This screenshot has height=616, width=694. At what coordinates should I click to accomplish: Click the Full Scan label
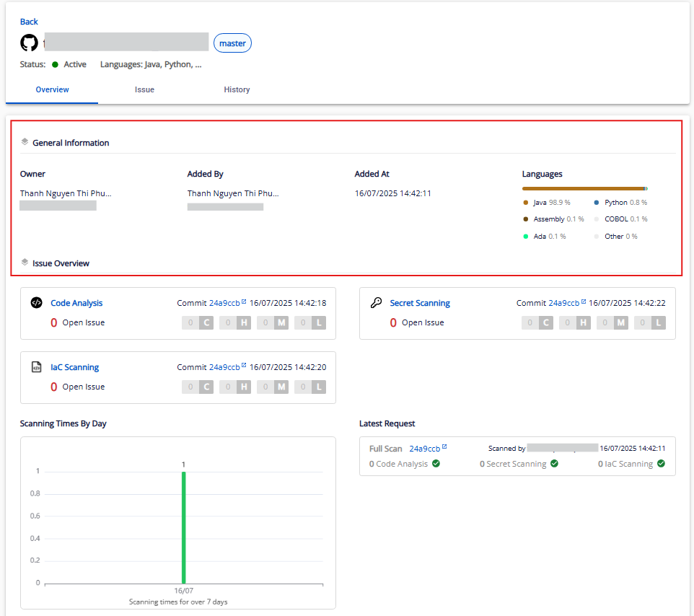click(x=386, y=449)
